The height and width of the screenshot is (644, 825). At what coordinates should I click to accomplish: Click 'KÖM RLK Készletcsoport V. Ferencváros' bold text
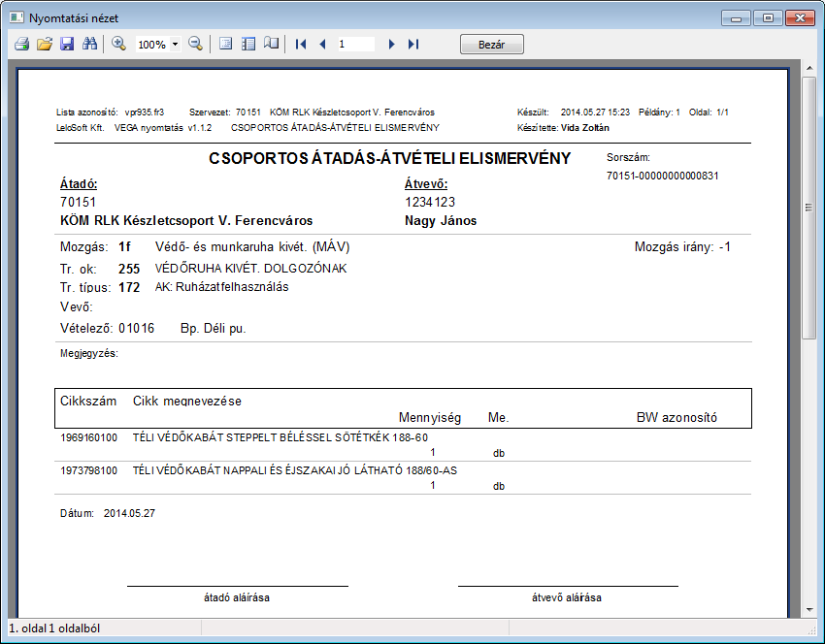tap(186, 220)
